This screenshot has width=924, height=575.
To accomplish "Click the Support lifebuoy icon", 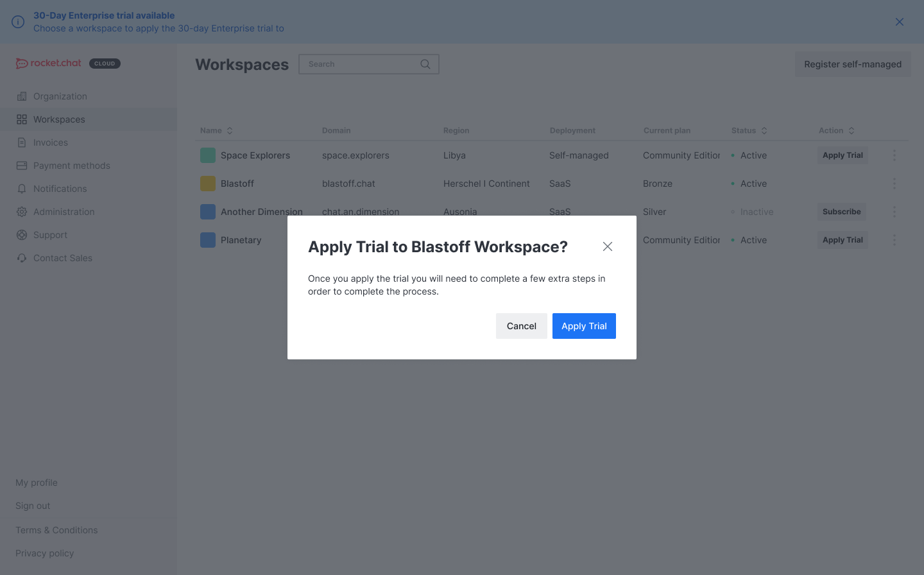I will pos(22,235).
